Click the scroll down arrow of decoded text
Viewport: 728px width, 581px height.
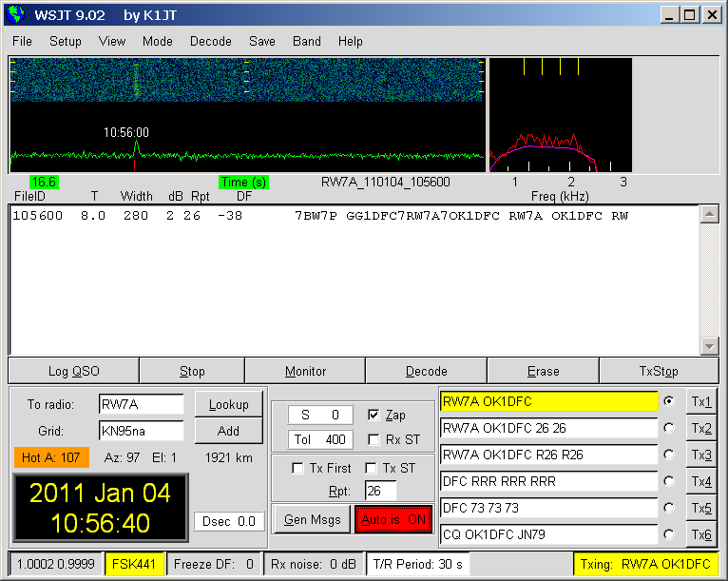[x=709, y=346]
